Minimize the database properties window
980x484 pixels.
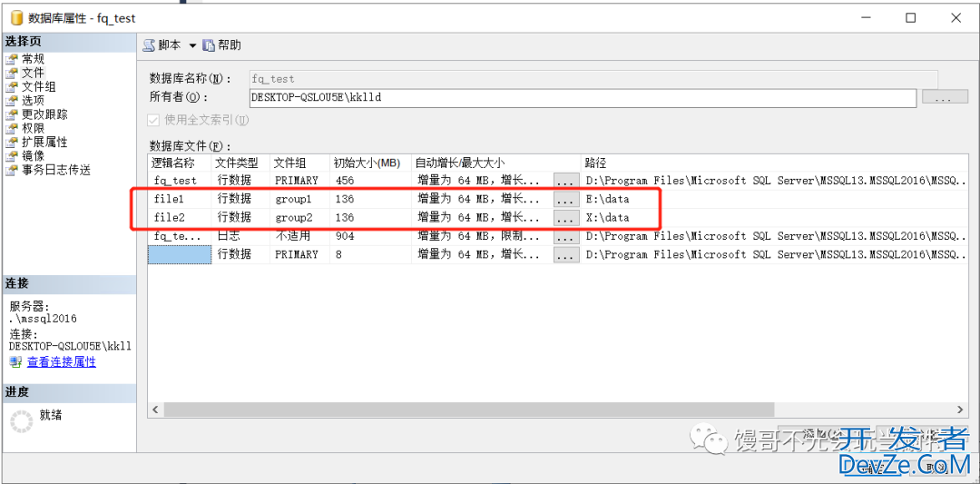[x=866, y=18]
